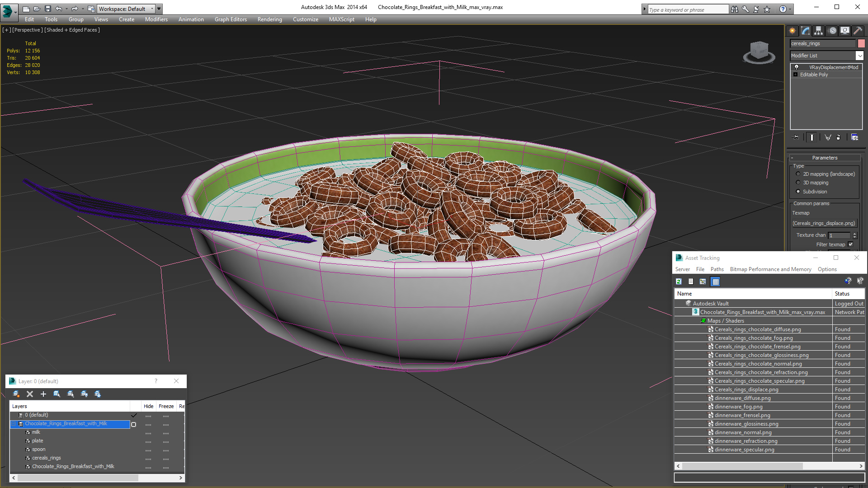The width and height of the screenshot is (868, 488).
Task: Open the Rendering menu
Action: coord(269,19)
